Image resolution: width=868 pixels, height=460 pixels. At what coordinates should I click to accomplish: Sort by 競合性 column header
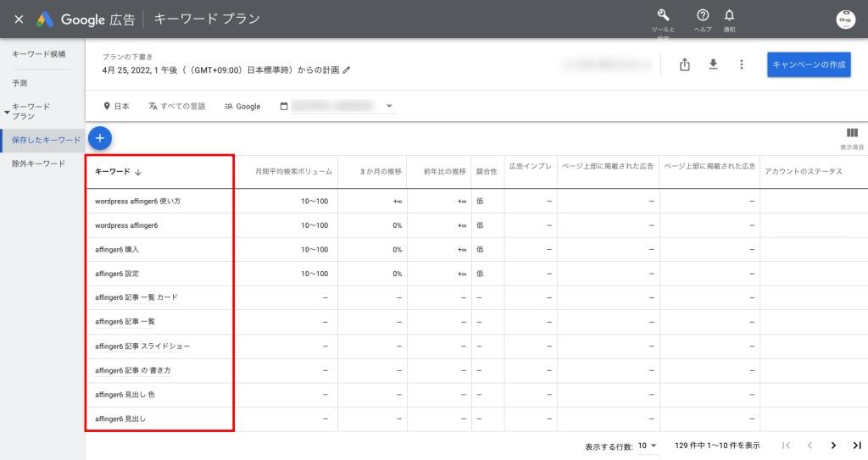tap(487, 172)
